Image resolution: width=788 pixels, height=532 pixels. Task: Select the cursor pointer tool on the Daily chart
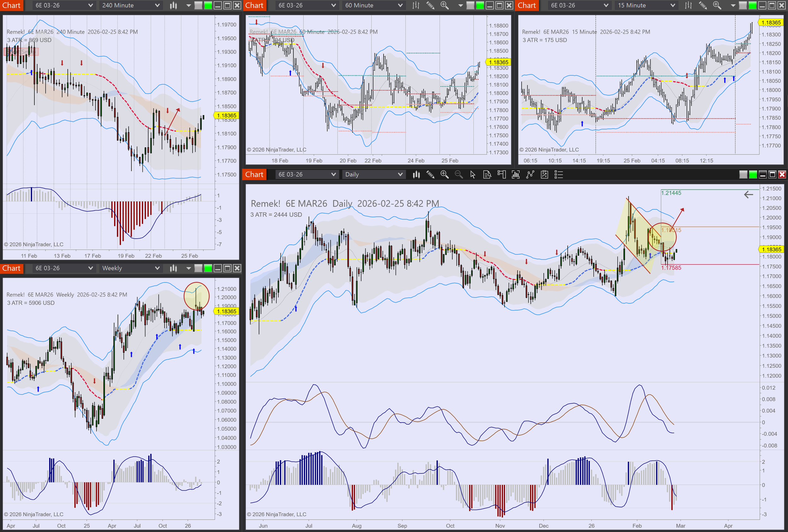473,175
